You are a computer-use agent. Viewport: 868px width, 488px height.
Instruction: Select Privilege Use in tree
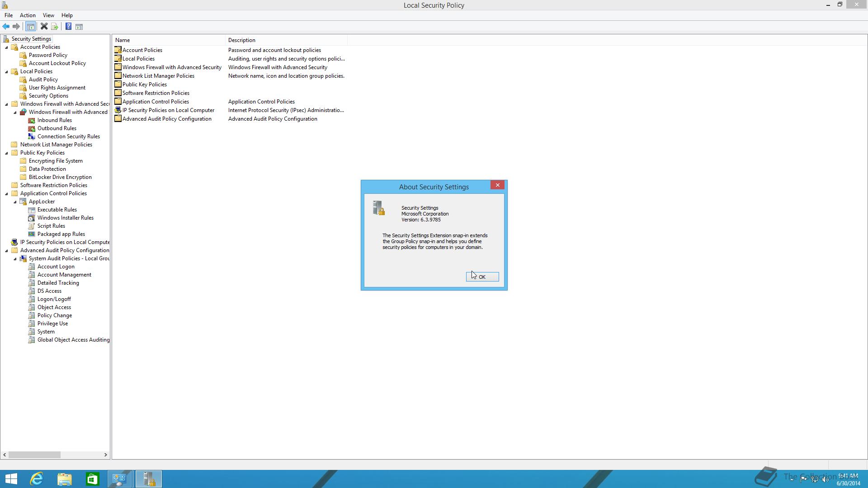[52, 324]
